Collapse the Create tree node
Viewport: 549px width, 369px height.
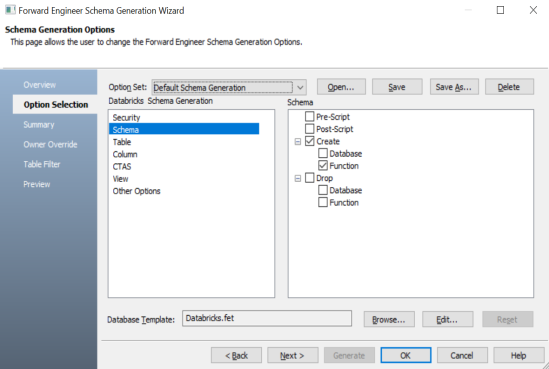point(298,142)
